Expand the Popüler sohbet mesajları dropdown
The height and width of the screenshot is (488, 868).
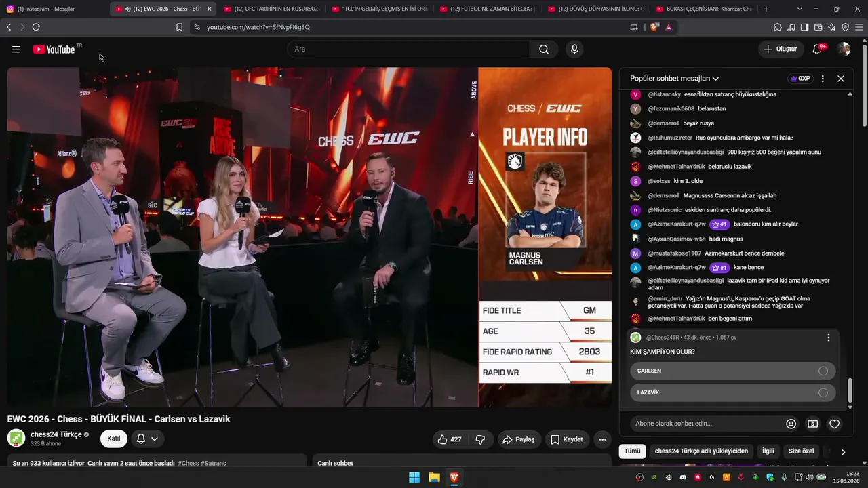tap(674, 79)
